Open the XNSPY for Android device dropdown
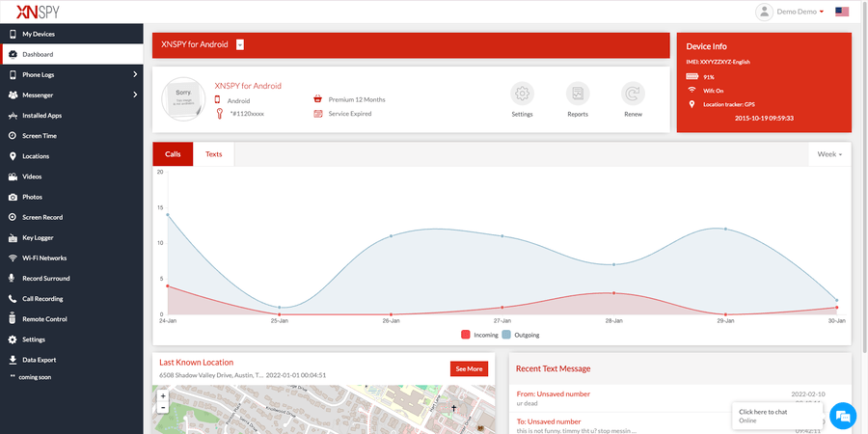The image size is (868, 434). pos(240,44)
